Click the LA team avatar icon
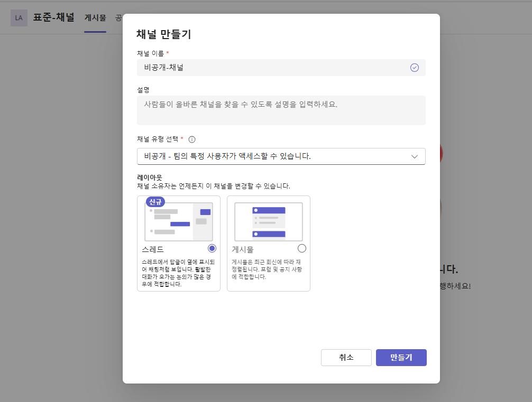Image resolution: width=532 pixels, height=402 pixels. pos(19,18)
